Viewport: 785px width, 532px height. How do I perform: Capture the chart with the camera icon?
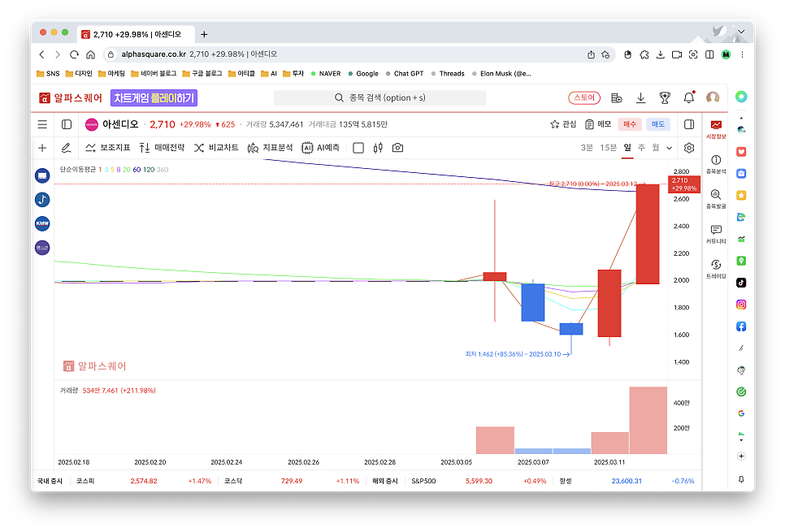pyautogui.click(x=397, y=148)
